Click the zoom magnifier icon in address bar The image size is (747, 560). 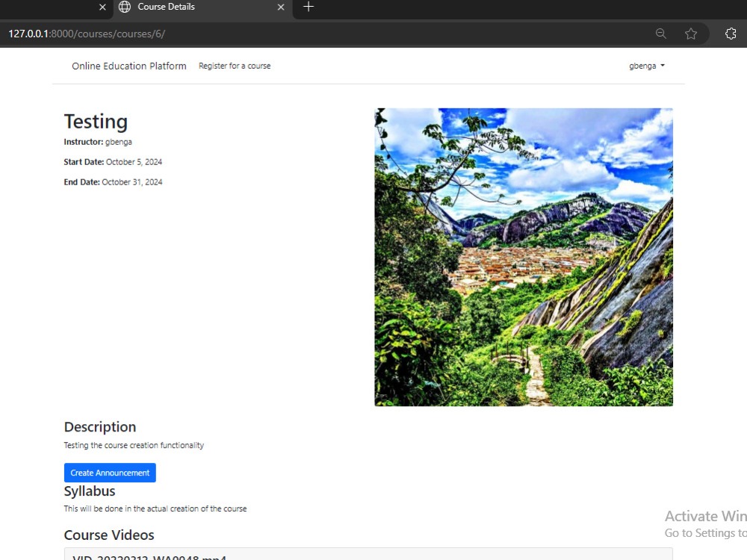661,34
